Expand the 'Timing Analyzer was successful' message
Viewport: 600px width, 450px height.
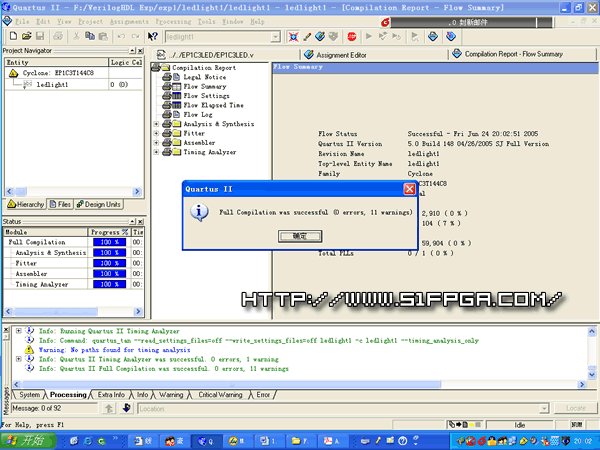18,359
